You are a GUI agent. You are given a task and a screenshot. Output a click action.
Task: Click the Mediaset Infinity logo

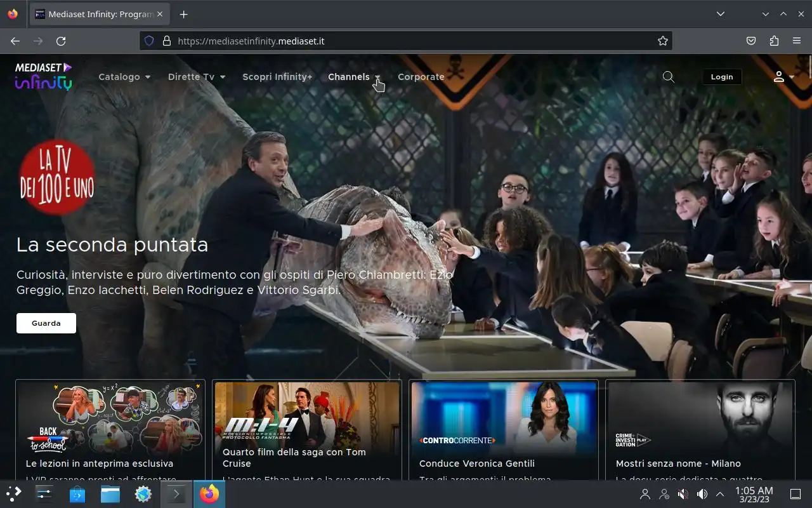click(x=43, y=76)
